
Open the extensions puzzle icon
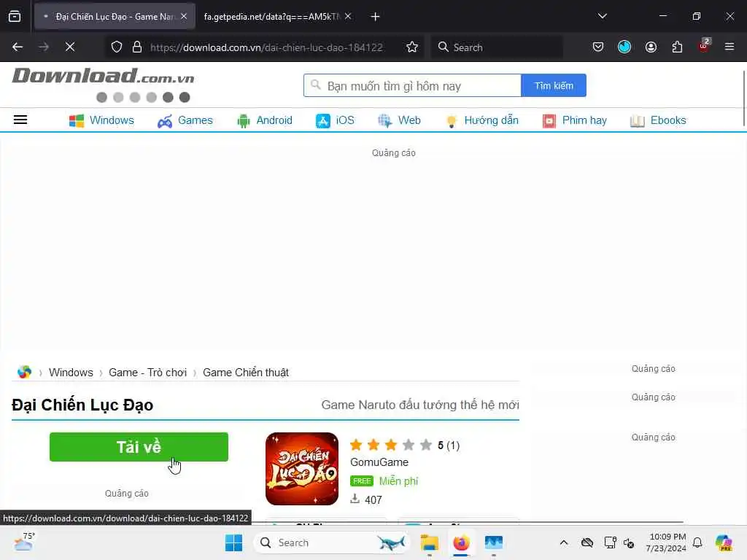[x=677, y=47]
